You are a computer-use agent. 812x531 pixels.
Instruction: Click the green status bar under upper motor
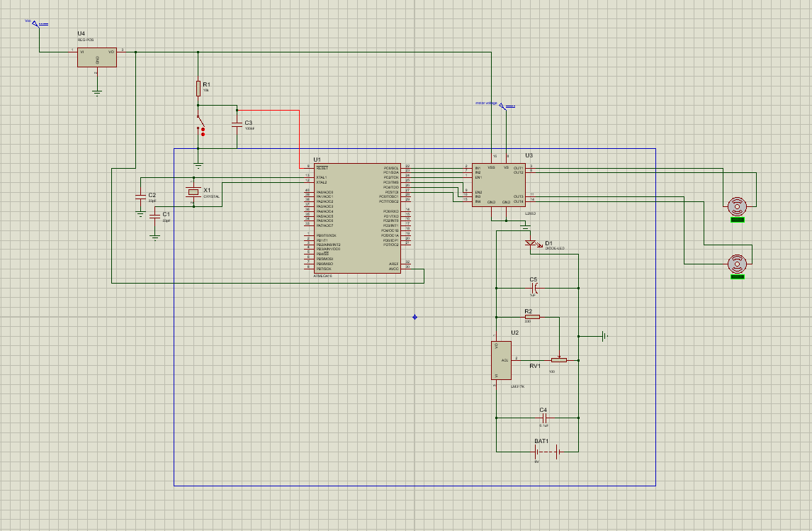pyautogui.click(x=738, y=220)
